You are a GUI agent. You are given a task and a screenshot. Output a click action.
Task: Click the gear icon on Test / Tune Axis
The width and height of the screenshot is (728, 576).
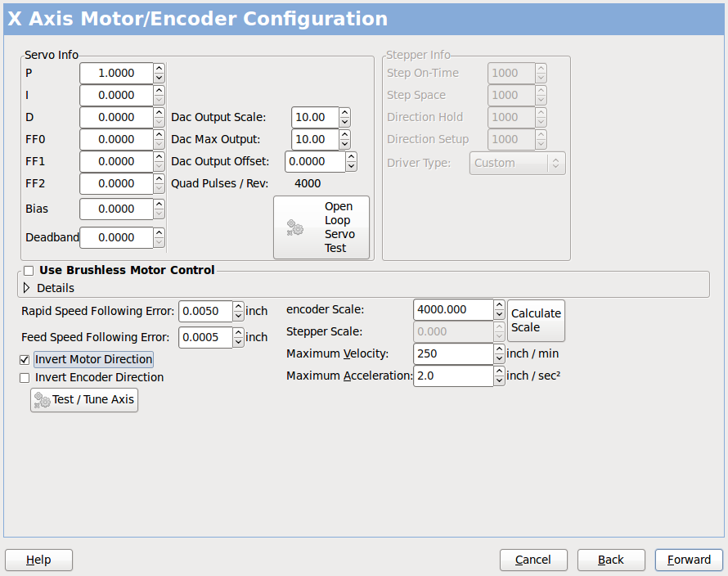point(42,400)
